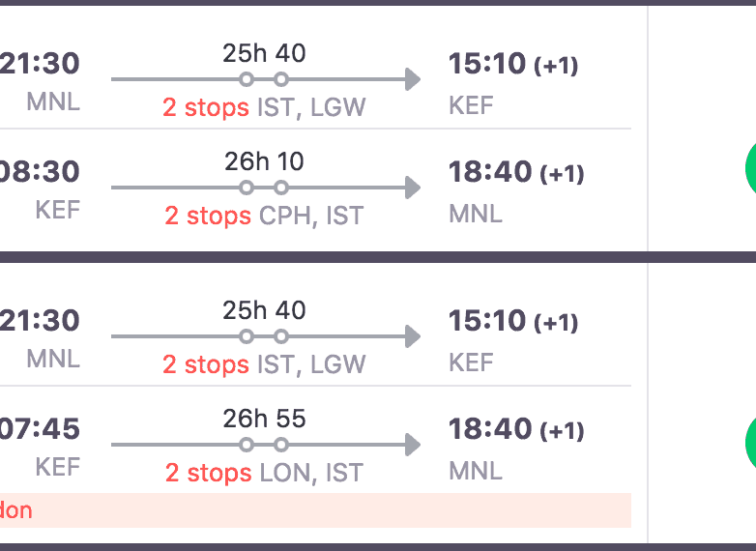Click the KEF code under 08:30
This screenshot has height=551, width=756.
(57, 209)
